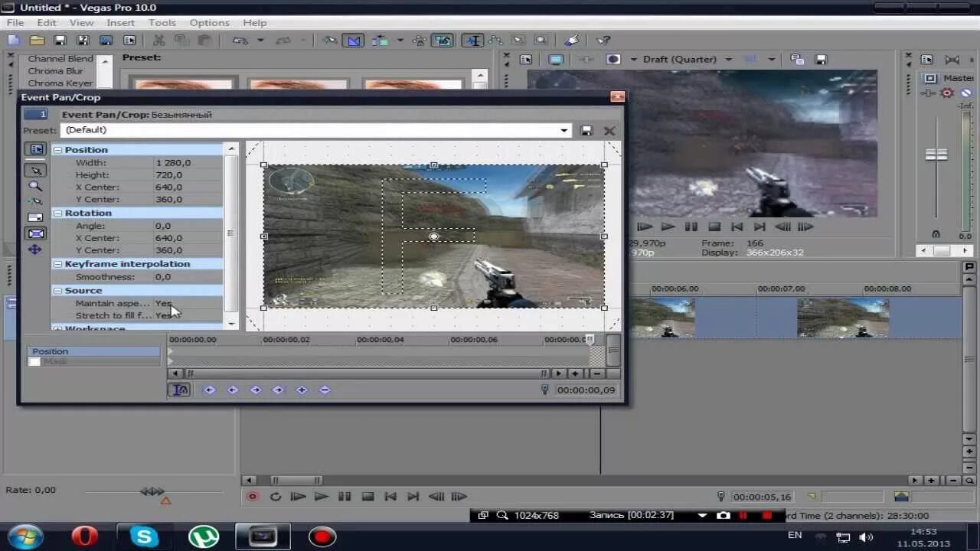Click Record button in main transport
Image resolution: width=980 pixels, height=551 pixels.
click(252, 497)
